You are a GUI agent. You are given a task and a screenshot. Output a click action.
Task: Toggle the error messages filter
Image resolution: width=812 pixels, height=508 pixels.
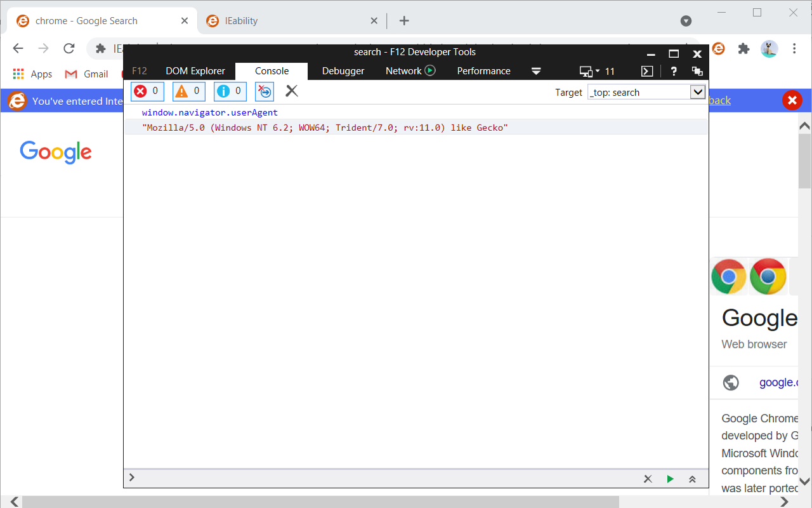pyautogui.click(x=147, y=91)
